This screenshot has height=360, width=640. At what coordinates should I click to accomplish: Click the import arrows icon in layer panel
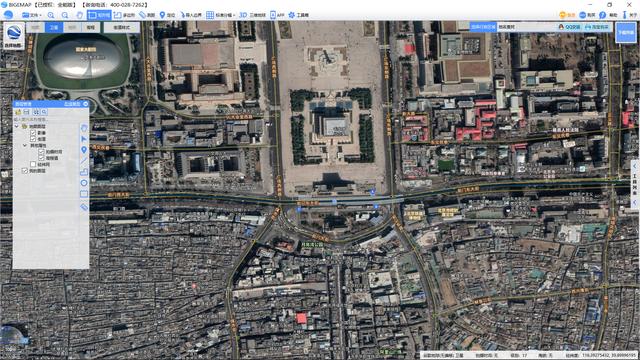(36, 112)
